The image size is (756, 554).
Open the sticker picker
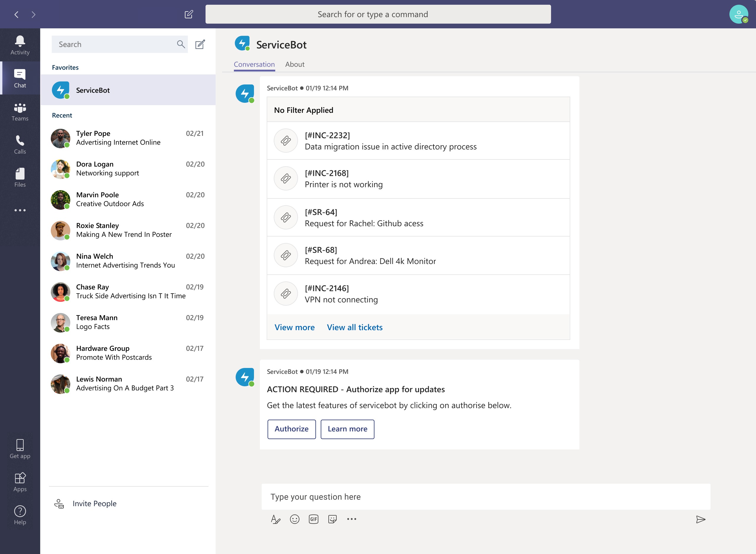click(332, 519)
